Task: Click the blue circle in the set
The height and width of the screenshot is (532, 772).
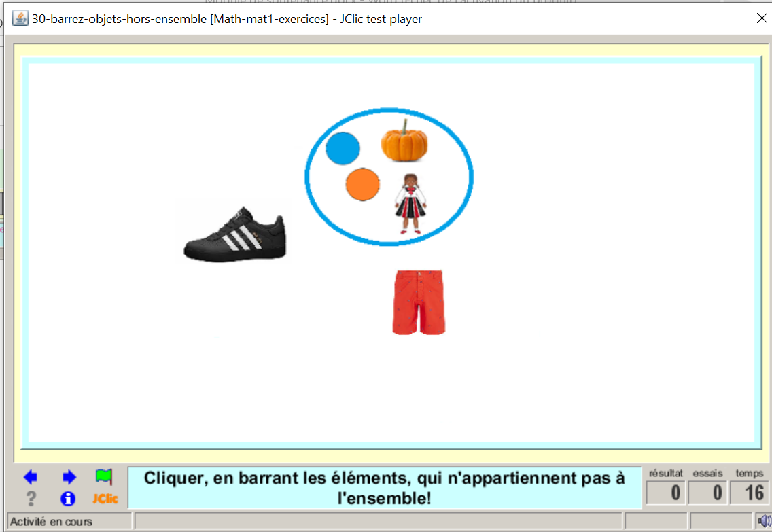Action: [x=343, y=149]
